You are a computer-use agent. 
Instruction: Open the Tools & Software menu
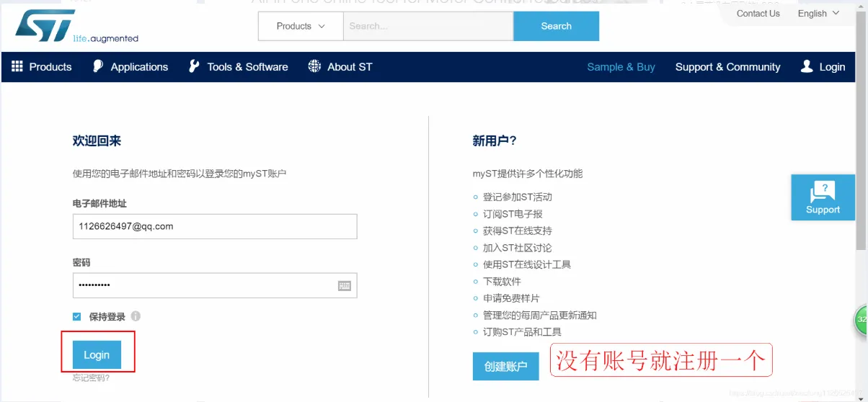(247, 67)
